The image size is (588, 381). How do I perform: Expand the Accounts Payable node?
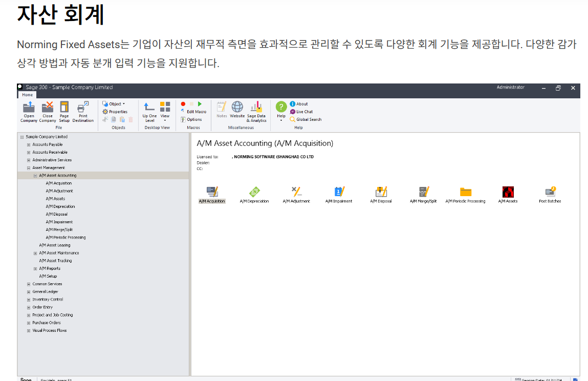pos(29,145)
